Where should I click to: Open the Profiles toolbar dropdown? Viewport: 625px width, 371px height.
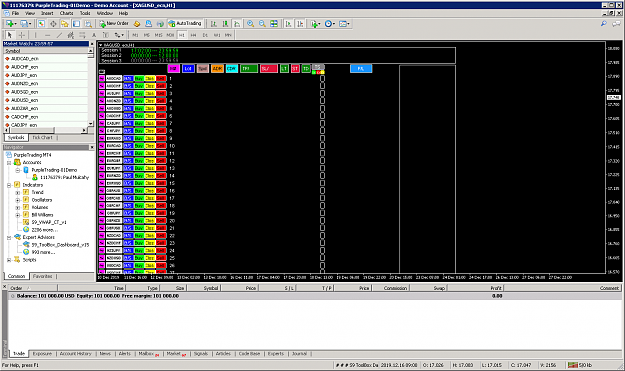pyautogui.click(x=26, y=24)
